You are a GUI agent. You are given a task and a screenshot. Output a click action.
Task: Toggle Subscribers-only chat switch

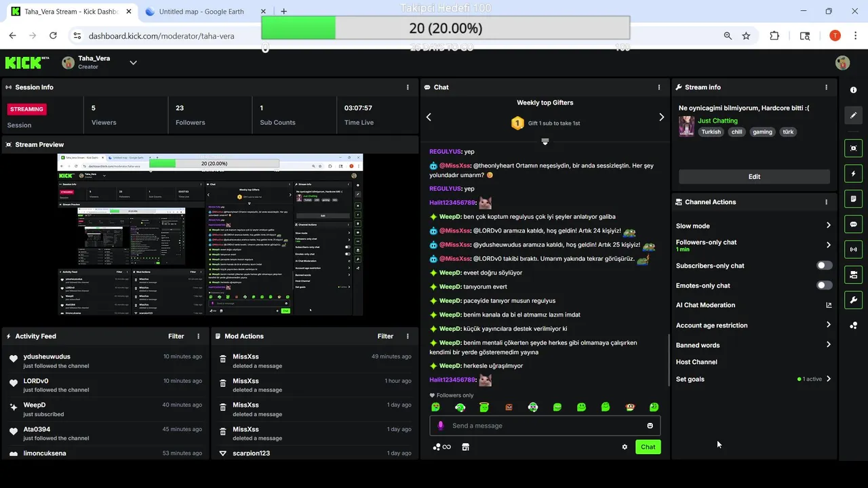[825, 266]
